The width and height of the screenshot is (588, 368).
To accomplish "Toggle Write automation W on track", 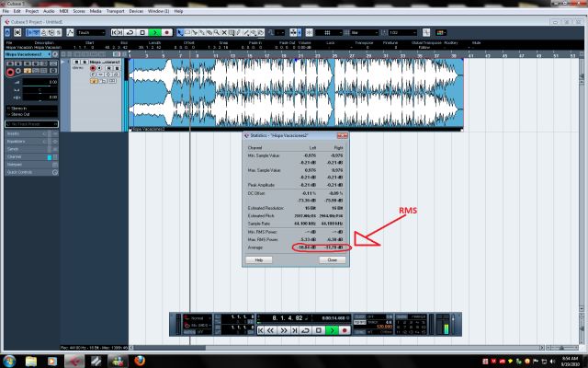I will 118,68.
